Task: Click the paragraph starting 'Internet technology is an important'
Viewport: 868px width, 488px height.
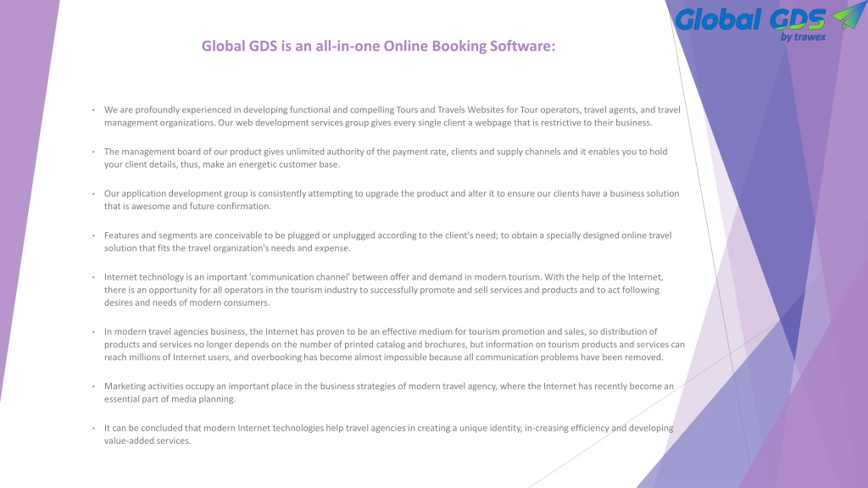Action: 384,290
